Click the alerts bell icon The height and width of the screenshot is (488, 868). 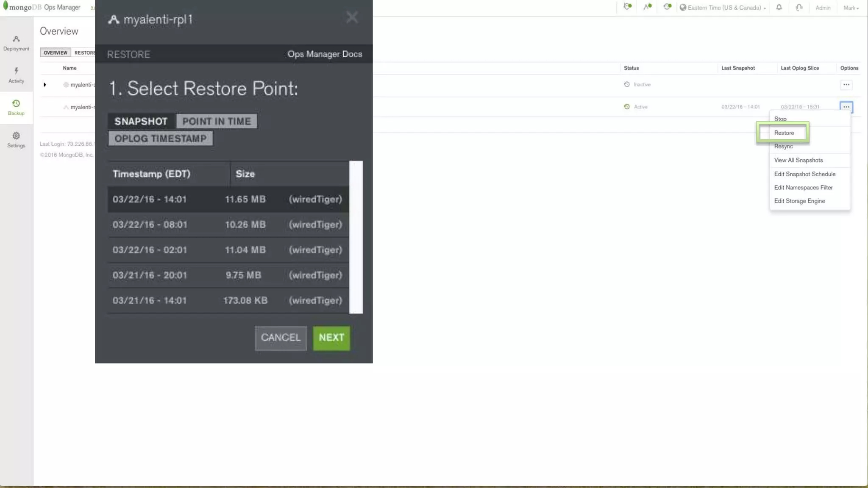tap(779, 7)
